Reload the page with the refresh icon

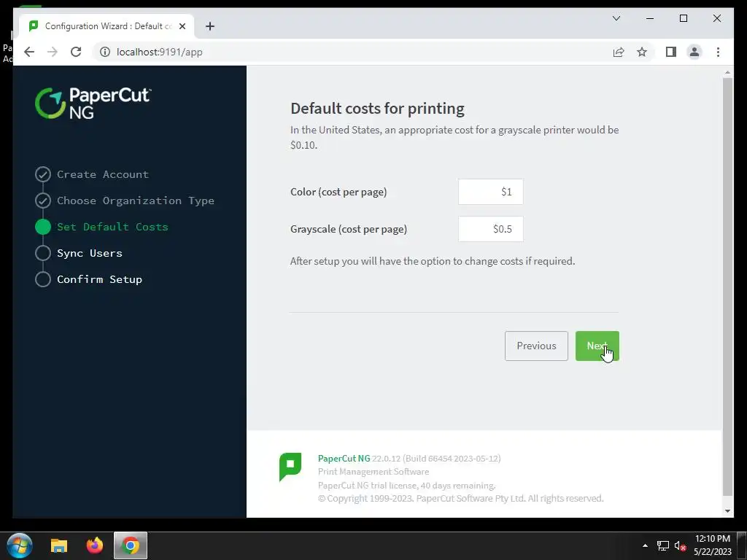click(76, 52)
